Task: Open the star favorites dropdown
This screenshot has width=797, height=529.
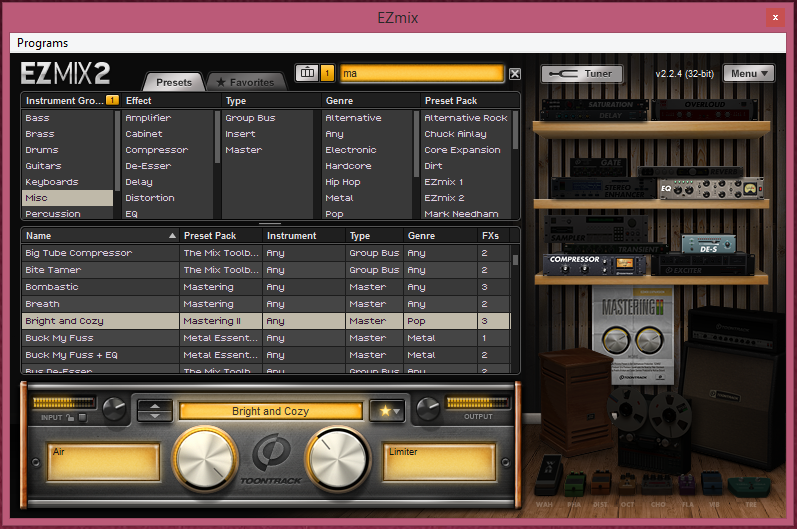Action: 388,411
